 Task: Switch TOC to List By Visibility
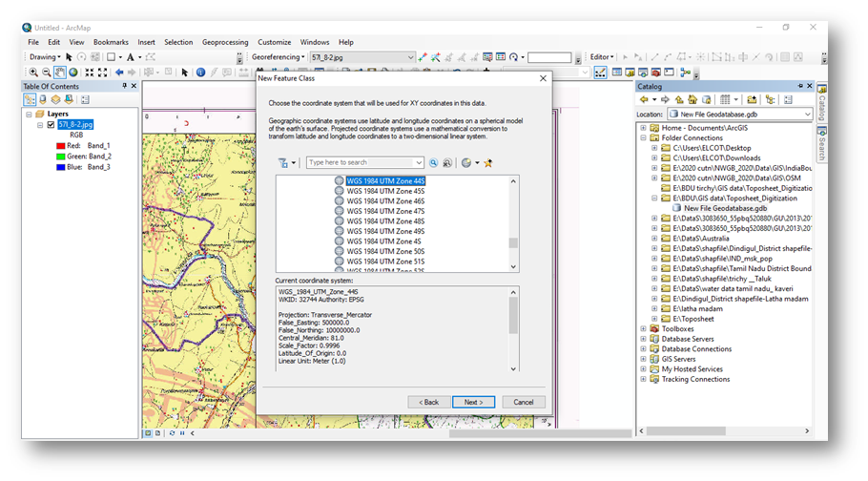pyautogui.click(x=56, y=100)
